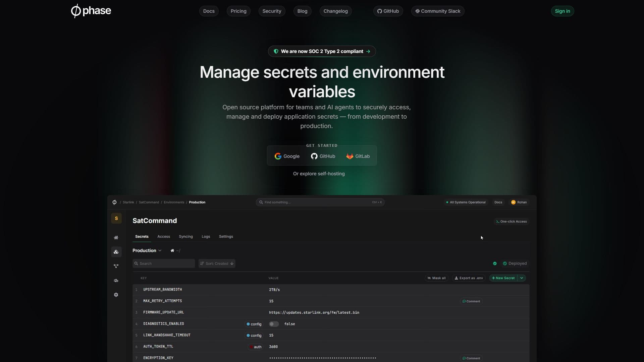Click the Environments breadcrumb
The width and height of the screenshot is (644, 362).
pos(174,202)
